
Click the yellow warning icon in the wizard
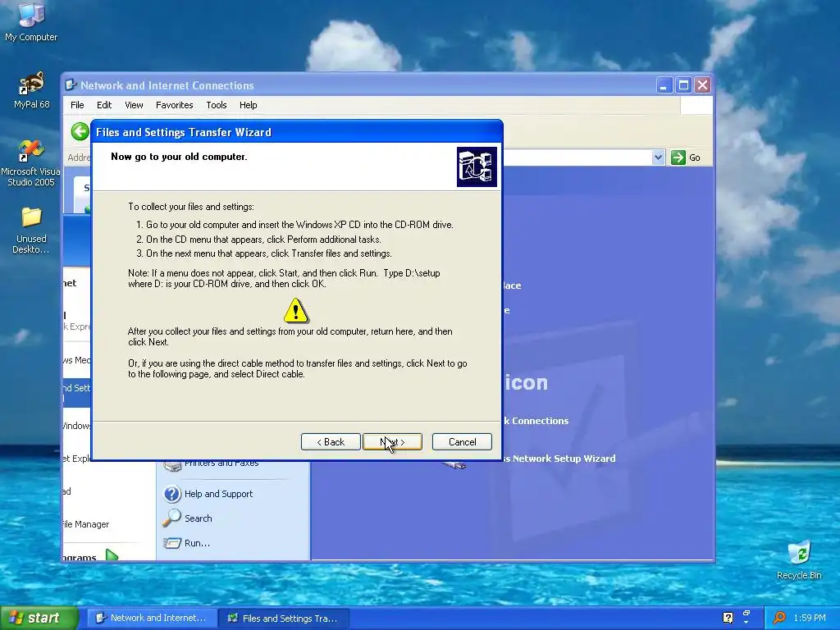coord(295,311)
